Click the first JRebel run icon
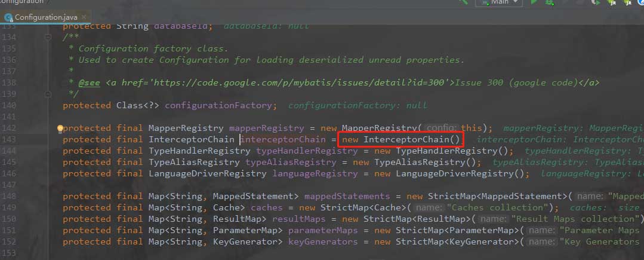The height and width of the screenshot is (260, 644). tap(612, 2)
